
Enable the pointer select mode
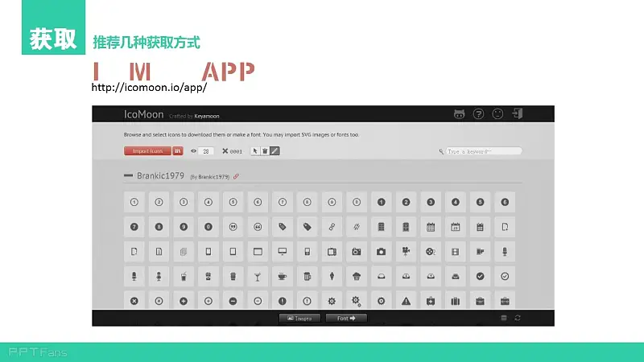(255, 151)
